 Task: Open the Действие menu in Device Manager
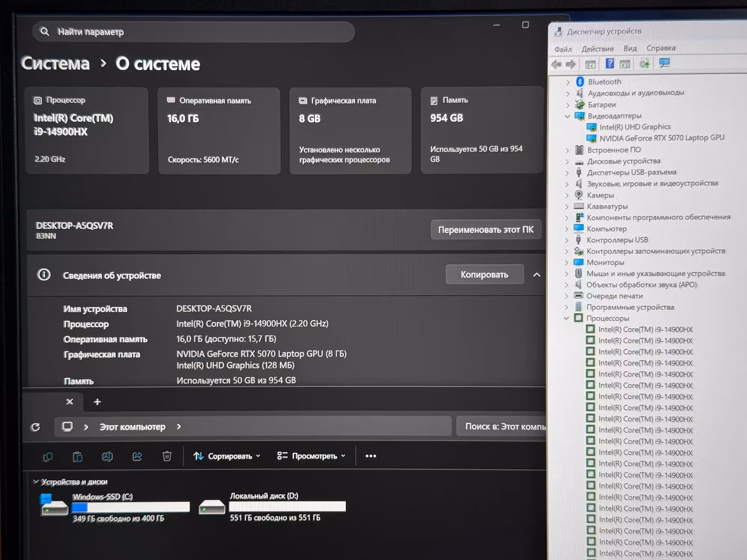click(x=597, y=49)
